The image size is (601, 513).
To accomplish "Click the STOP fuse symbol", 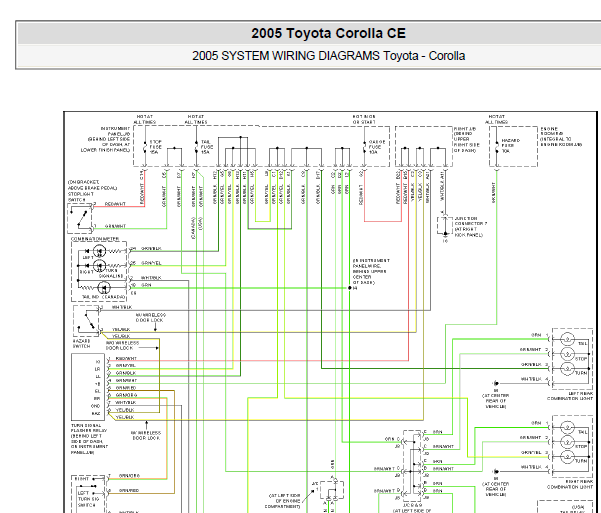I will tap(145, 147).
